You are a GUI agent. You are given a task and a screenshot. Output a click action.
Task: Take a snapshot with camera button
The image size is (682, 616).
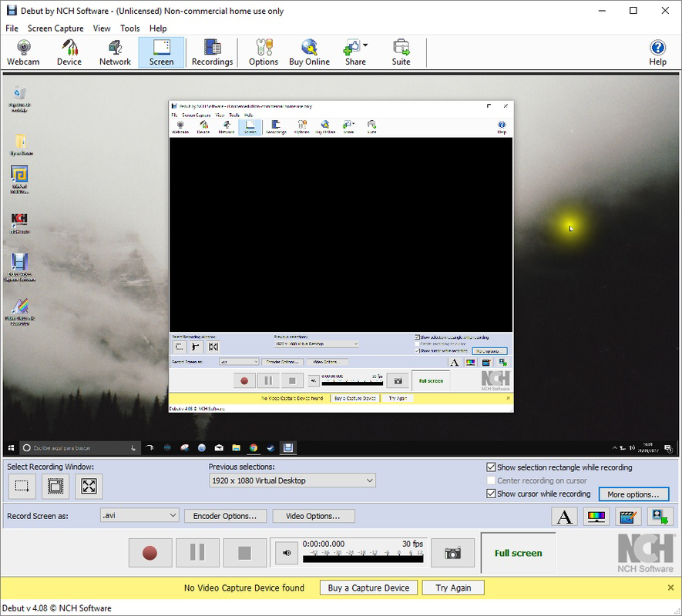[x=452, y=553]
